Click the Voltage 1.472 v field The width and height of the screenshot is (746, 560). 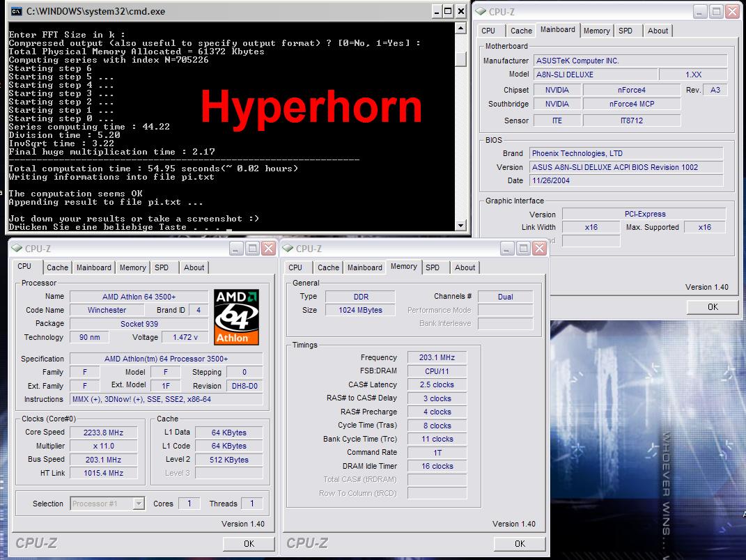(x=185, y=337)
